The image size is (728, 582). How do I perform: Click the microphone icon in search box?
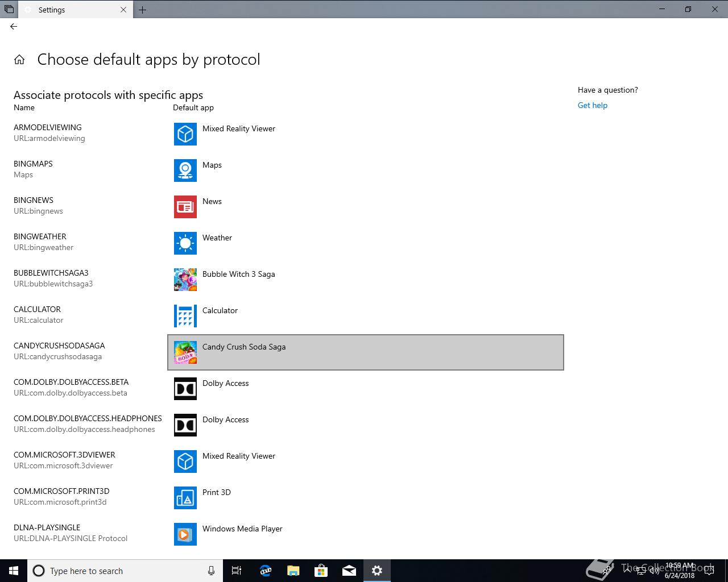click(211, 571)
